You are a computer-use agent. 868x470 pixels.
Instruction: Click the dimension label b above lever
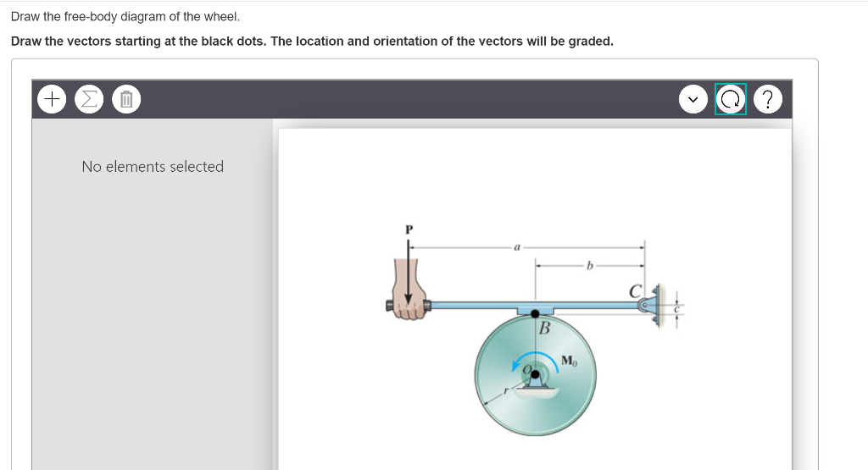(x=590, y=265)
